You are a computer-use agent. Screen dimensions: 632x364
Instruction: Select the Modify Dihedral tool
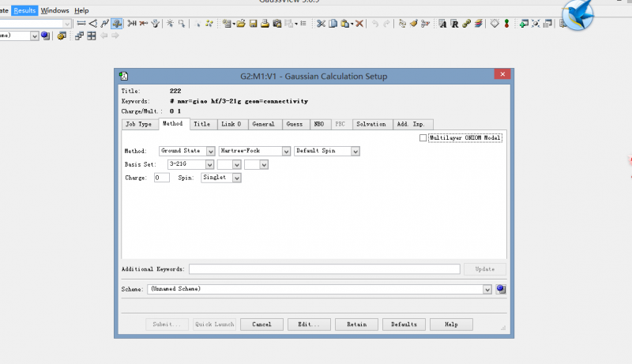105,24
